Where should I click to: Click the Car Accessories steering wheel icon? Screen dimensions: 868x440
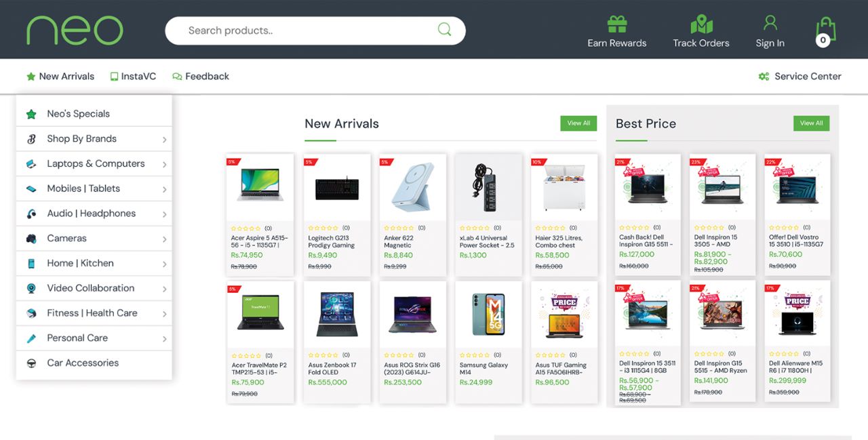pyautogui.click(x=31, y=363)
